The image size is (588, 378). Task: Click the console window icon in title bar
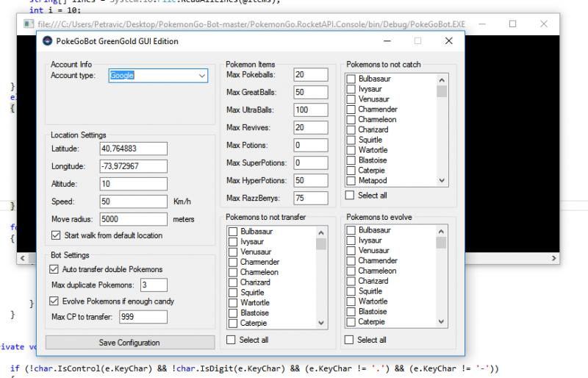click(28, 24)
